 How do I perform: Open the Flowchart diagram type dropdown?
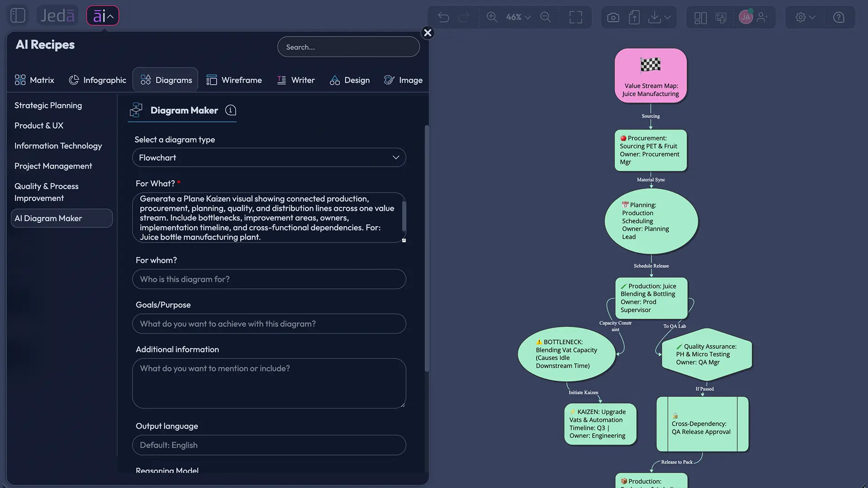[269, 157]
